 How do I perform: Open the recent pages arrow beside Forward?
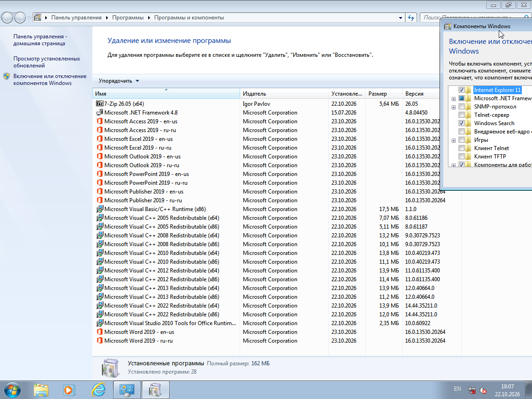click(30, 18)
